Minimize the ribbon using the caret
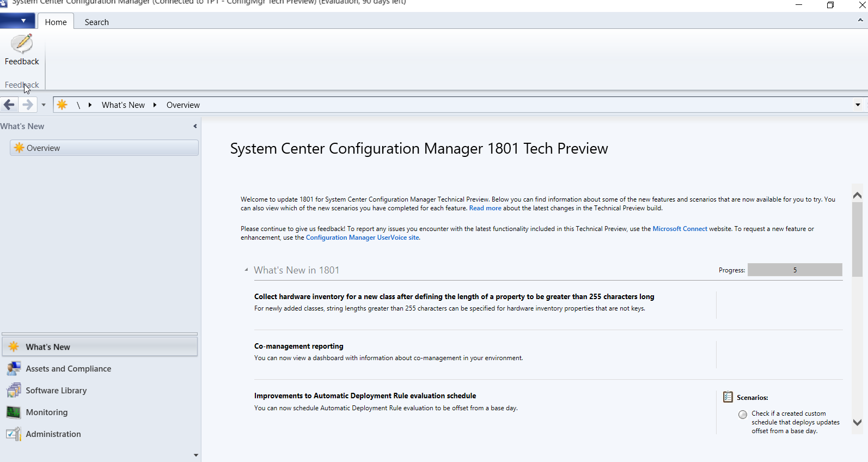This screenshot has width=868, height=462. [x=860, y=20]
